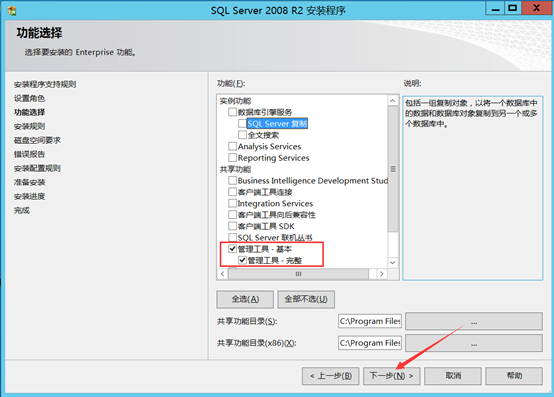This screenshot has height=397, width=554.
Task: Select 安装规则 step in sidebar
Action: (x=29, y=126)
